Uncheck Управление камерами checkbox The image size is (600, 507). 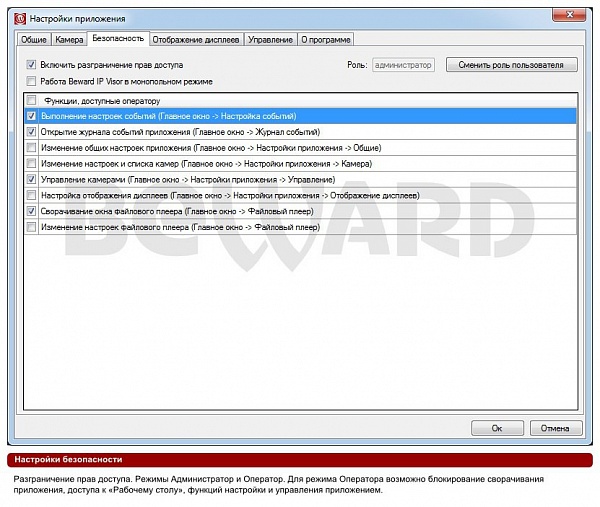[x=31, y=179]
